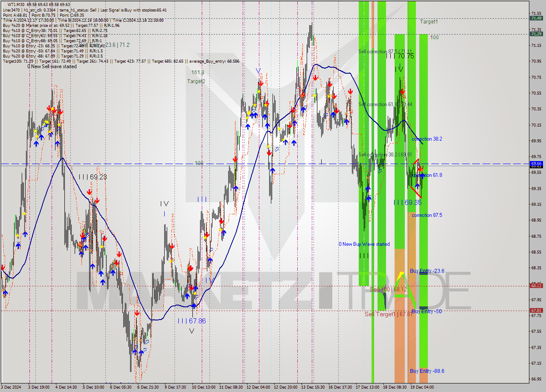Click the 'Buy Entry -50' label

426,311
